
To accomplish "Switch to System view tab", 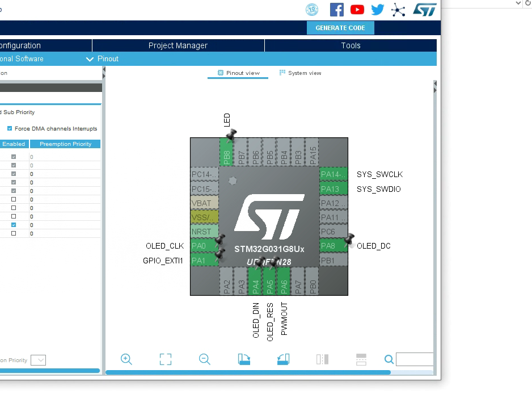I will pyautogui.click(x=300, y=73).
